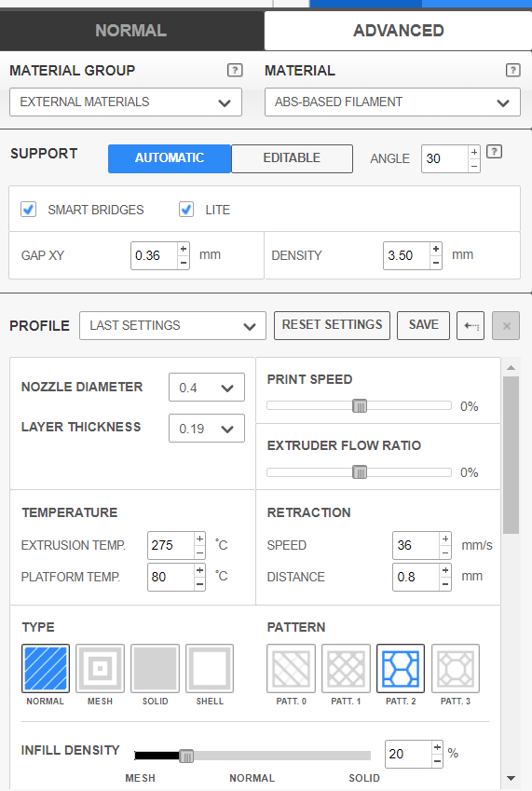Click the profile import arrow icon
Image resolution: width=532 pixels, height=791 pixels.
[x=471, y=325]
